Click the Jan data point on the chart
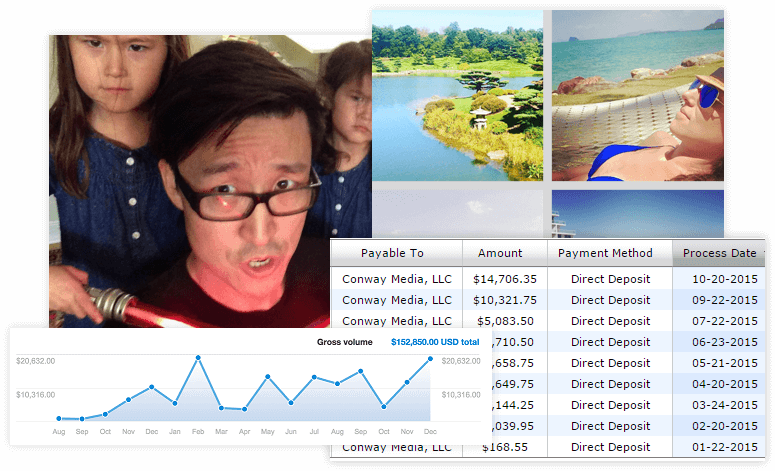This screenshot has width=775, height=471. (x=175, y=403)
